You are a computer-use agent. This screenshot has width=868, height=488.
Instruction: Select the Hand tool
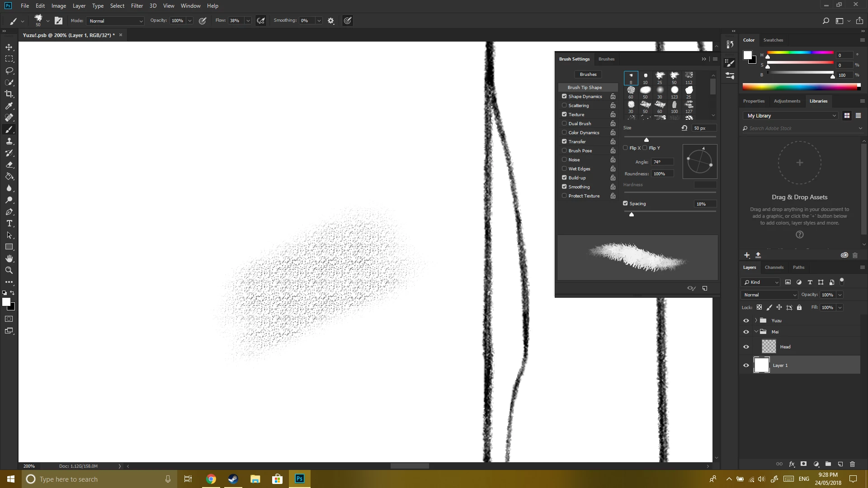point(9,258)
